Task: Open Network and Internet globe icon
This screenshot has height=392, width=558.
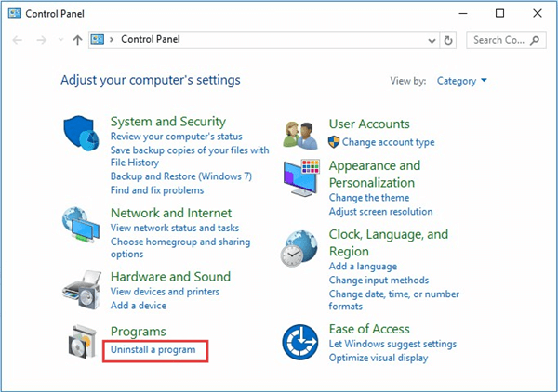Action: tap(81, 225)
